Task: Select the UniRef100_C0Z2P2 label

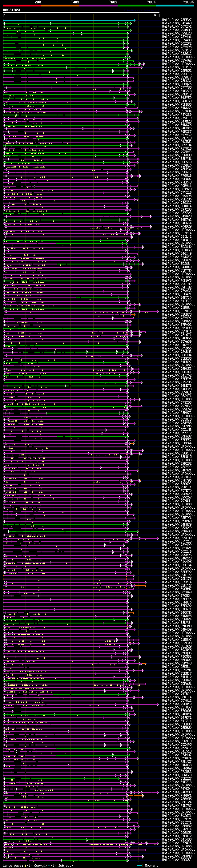Action: tap(177, 43)
